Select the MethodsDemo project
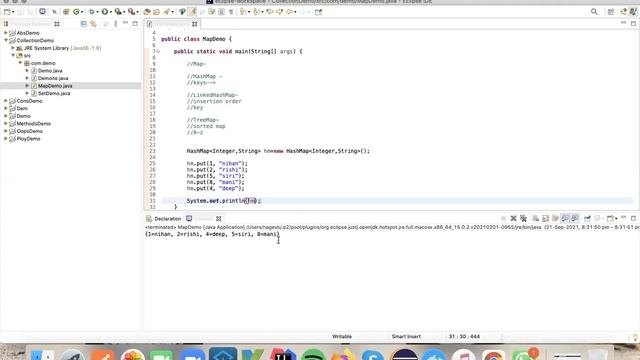 click(34, 124)
